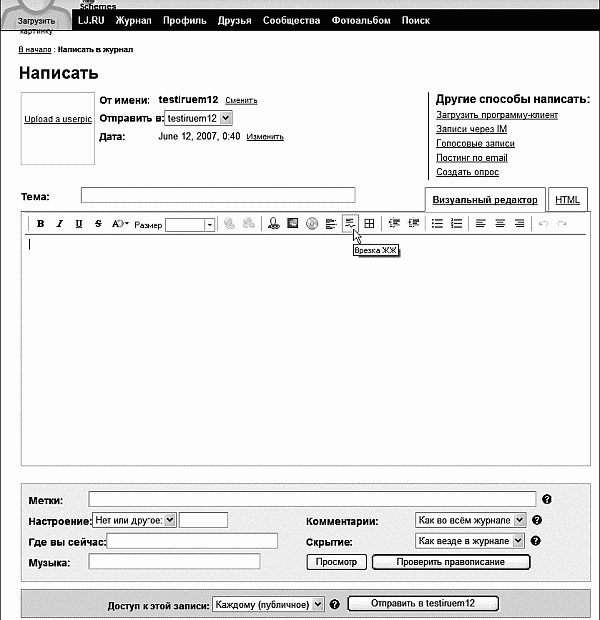Open the Отправить в journal dropdown
The width and height of the screenshot is (600, 620).
coord(199,118)
